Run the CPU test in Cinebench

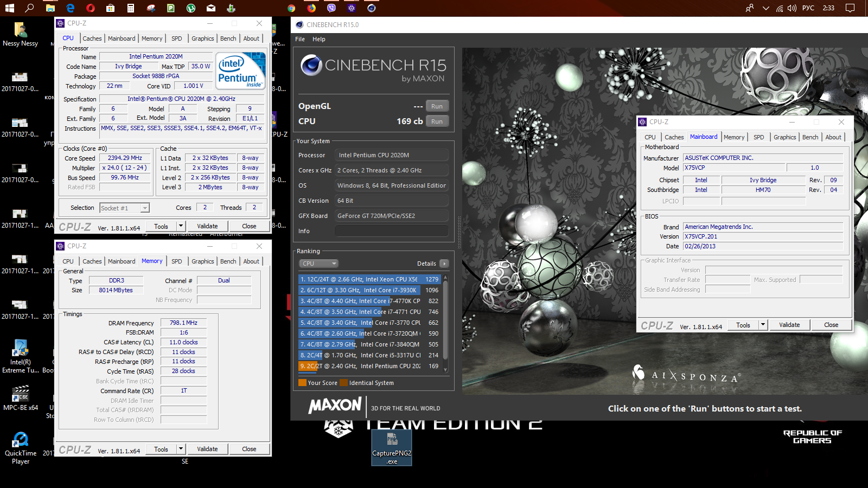(437, 121)
